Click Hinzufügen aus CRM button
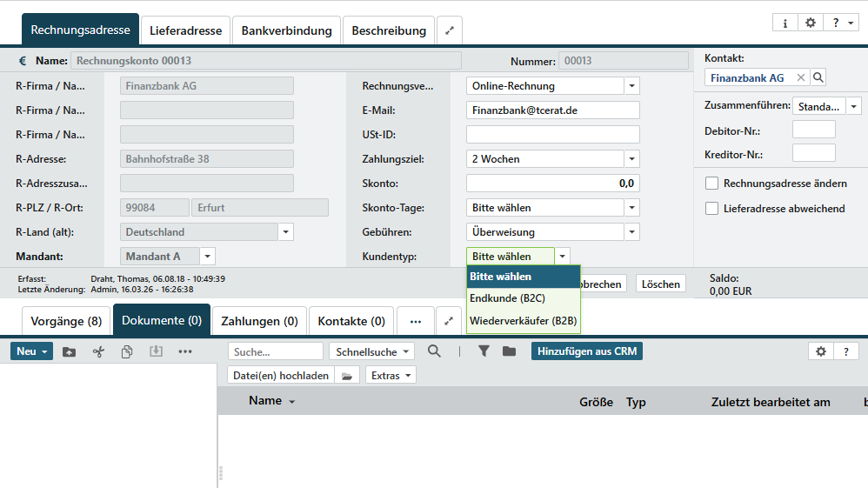868x488 pixels. [x=587, y=351]
